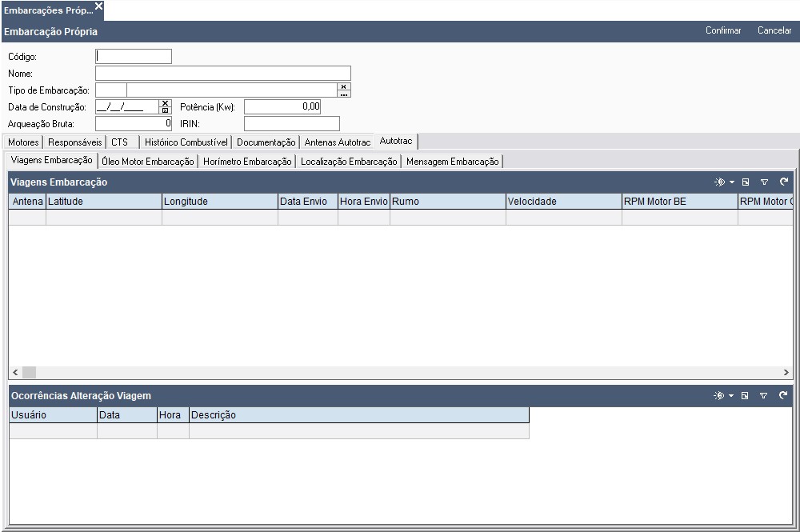800x532 pixels.
Task: Click the maximize icon in Viagens Embarcação header
Action: 745,182
